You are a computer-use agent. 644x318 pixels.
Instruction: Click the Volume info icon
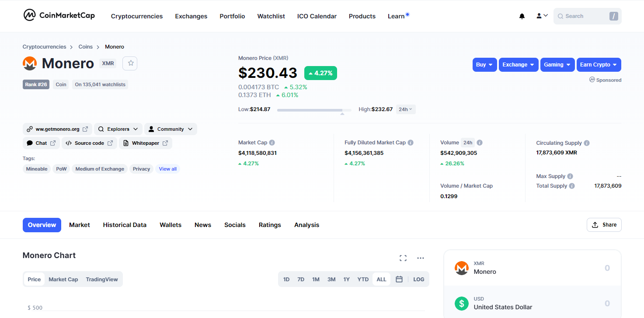[480, 143]
